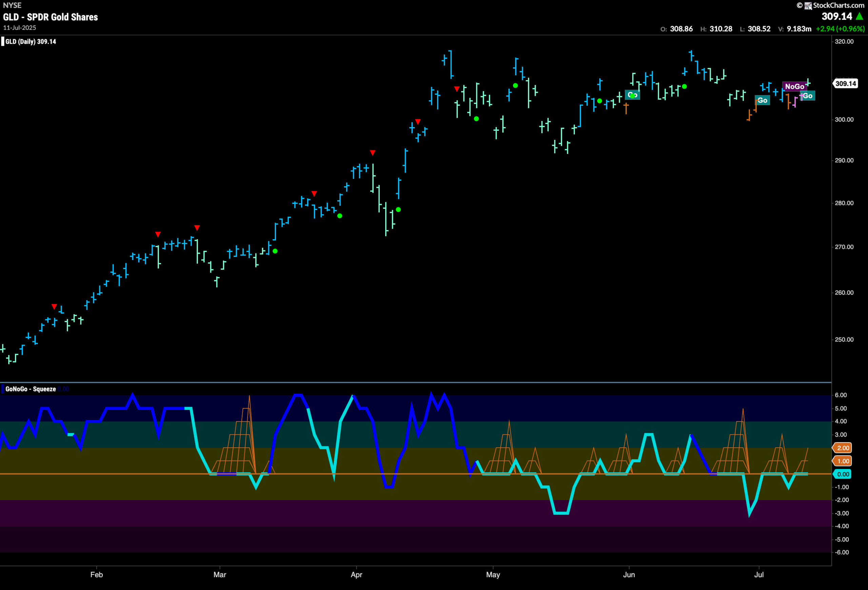Click the GoNoGo - Squeeze legend marker
This screenshot has height=590, width=868.
[x=3, y=388]
